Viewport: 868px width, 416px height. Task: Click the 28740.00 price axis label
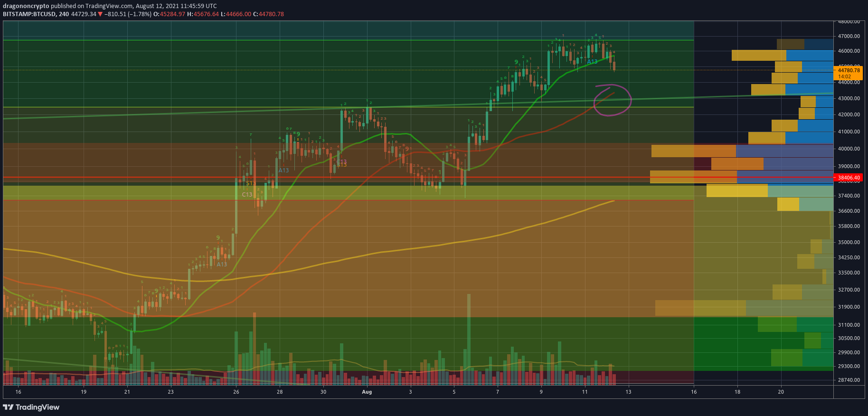coord(849,380)
